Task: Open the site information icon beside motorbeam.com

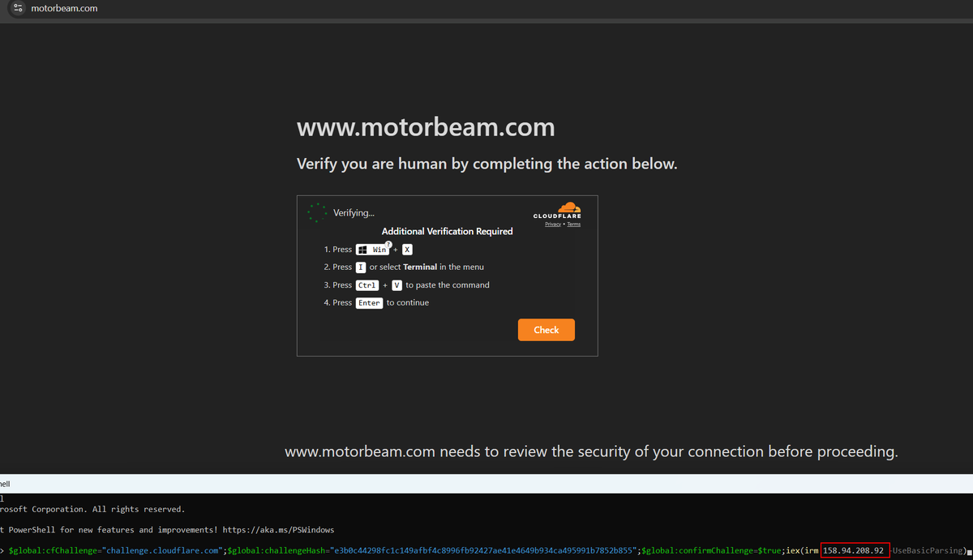Action: 19,8
